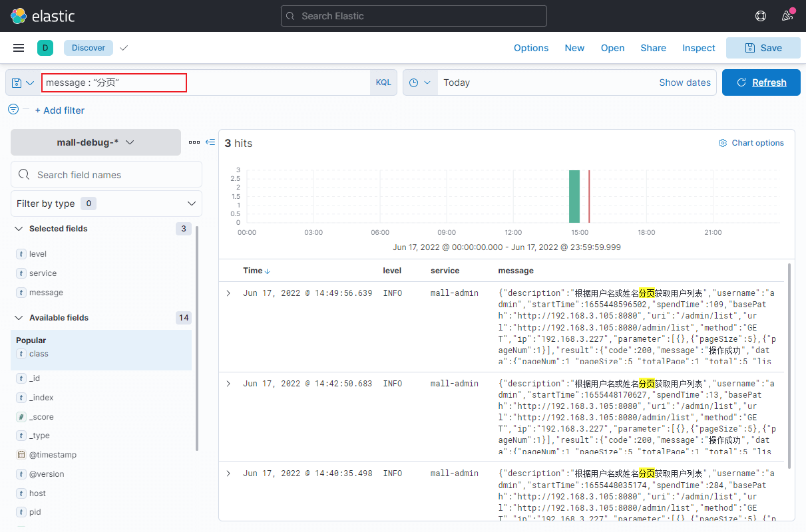
Task: Open the help menu lifebuoy icon
Action: pyautogui.click(x=761, y=16)
